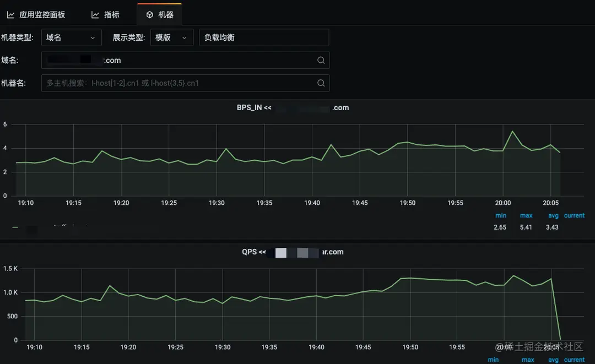Screen dimensions: 595x364
Task: Click the 19:30 tick label on the BPS_IN chart
Action: [217, 203]
